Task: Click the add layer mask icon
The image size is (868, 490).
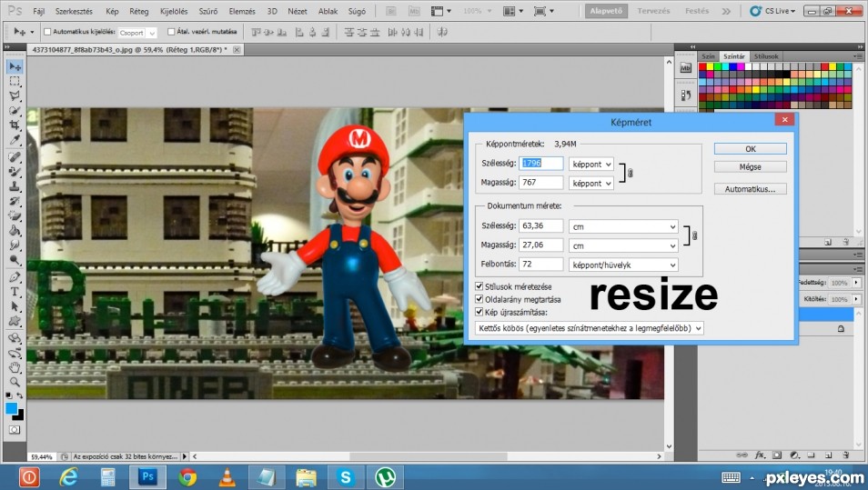Action: pos(777,455)
